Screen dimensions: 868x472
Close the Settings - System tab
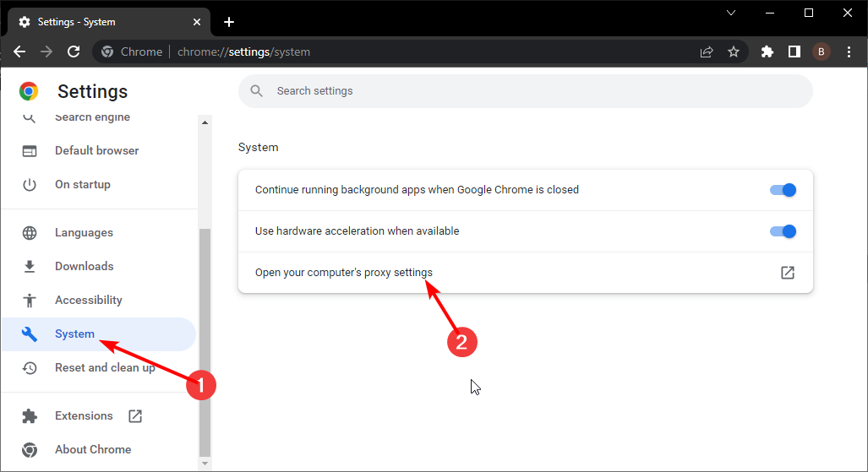pos(197,22)
